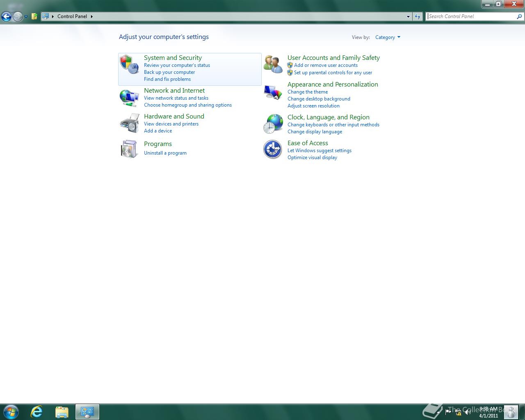Open Programs category heading
This screenshot has width=525, height=420.
click(x=158, y=144)
